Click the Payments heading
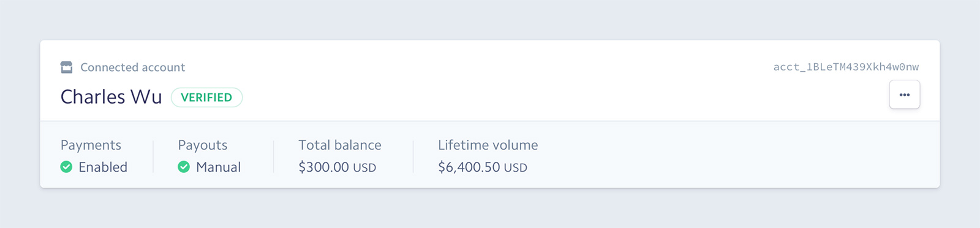980x228 pixels. coord(91,145)
